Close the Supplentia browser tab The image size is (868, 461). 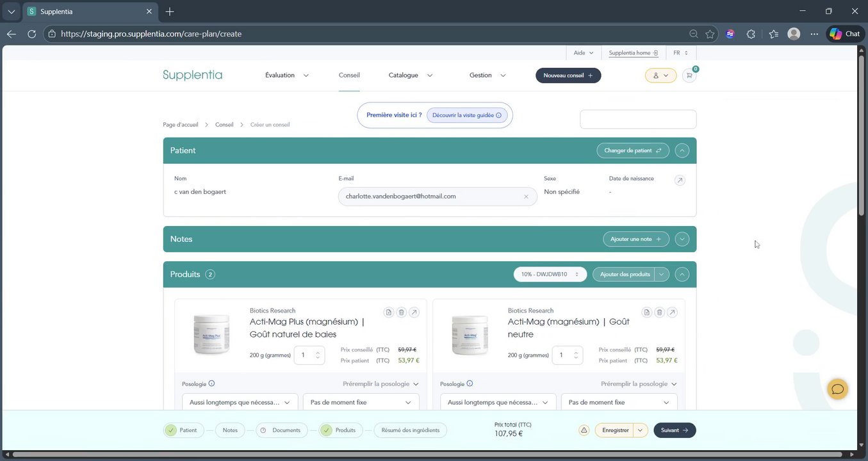pos(149,12)
